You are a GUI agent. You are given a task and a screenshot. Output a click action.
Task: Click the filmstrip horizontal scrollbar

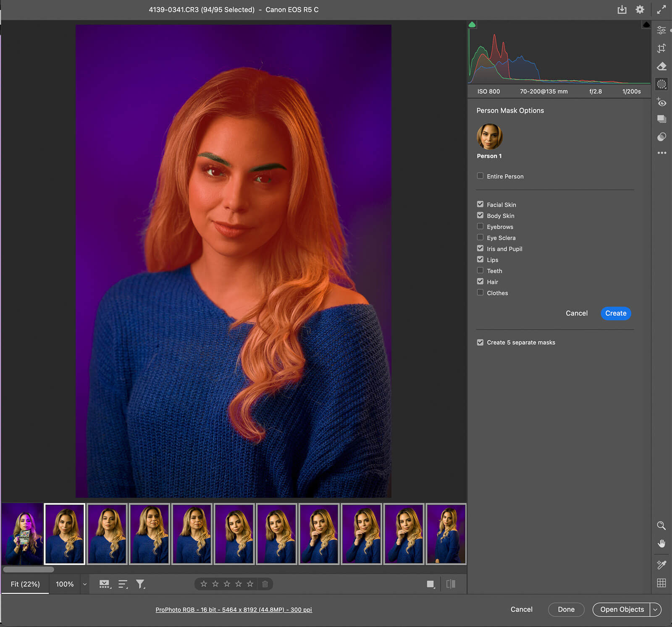coord(29,570)
